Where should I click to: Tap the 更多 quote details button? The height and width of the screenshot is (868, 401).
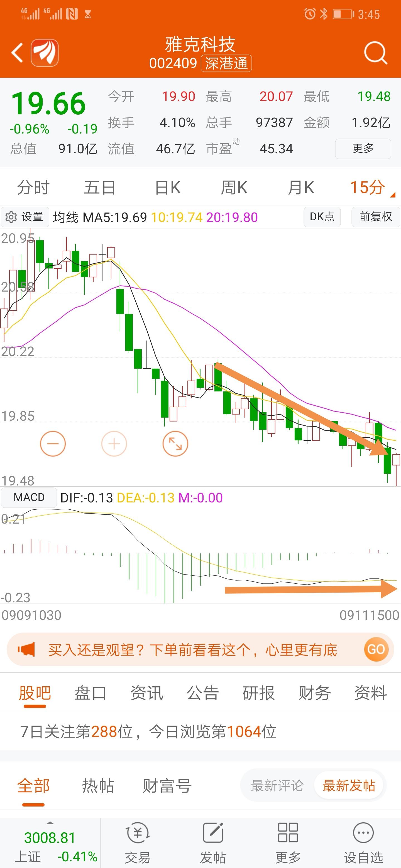(363, 148)
